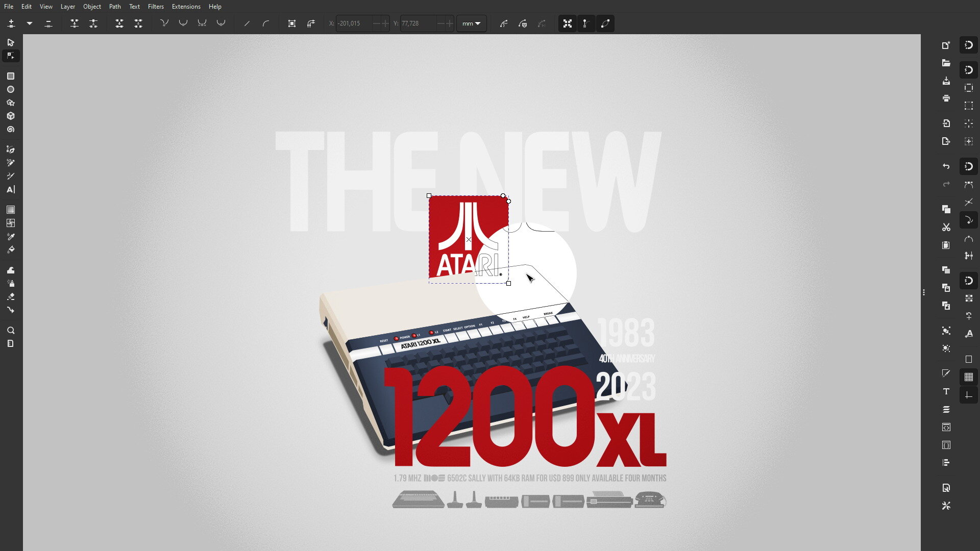The height and width of the screenshot is (551, 980).
Task: Open the mm units dropdown
Action: (x=471, y=23)
